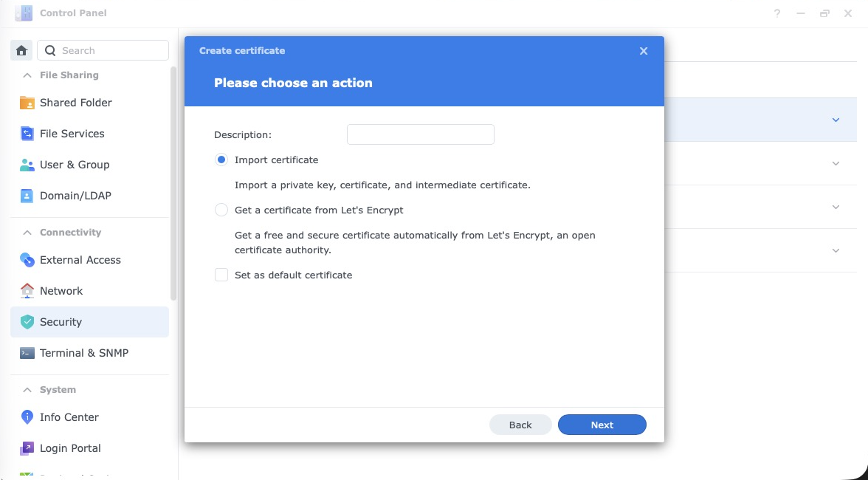
Task: Click the Home icon in sidebar
Action: pos(21,50)
